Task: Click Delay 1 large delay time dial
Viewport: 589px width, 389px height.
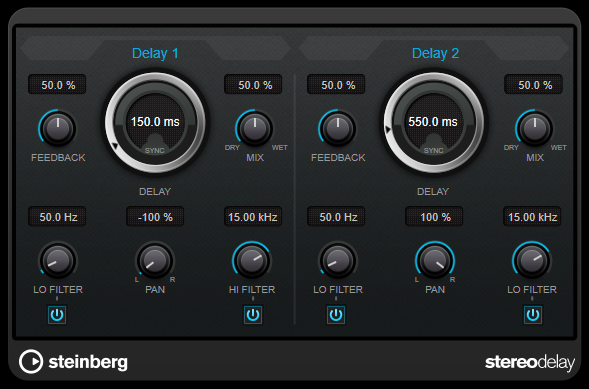Action: [x=155, y=122]
